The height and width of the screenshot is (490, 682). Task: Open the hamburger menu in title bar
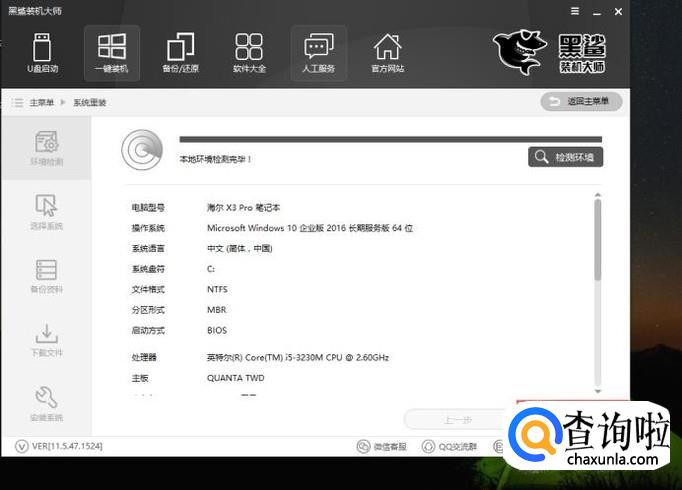click(575, 11)
